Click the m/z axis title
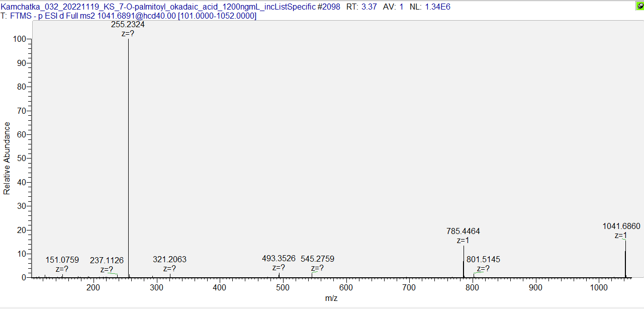The height and width of the screenshot is (309, 644). [331, 298]
